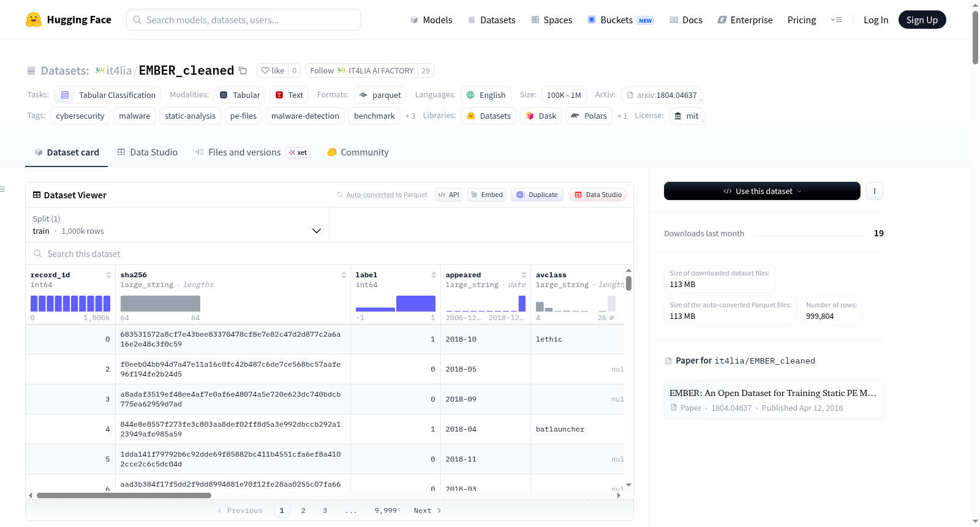
Task: Expand the +3 more tags
Action: click(410, 116)
